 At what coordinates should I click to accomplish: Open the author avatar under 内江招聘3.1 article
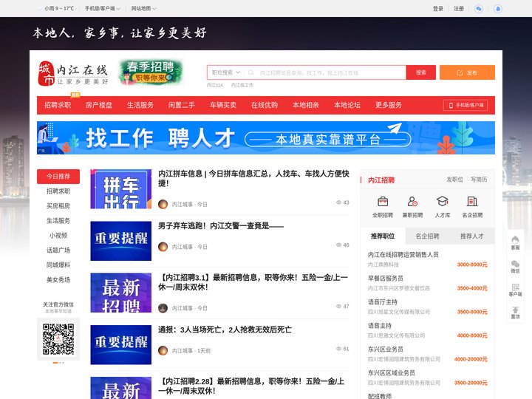[163, 308]
